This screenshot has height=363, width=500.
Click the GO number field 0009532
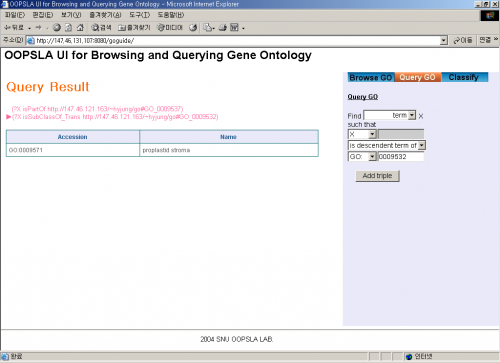coord(401,156)
